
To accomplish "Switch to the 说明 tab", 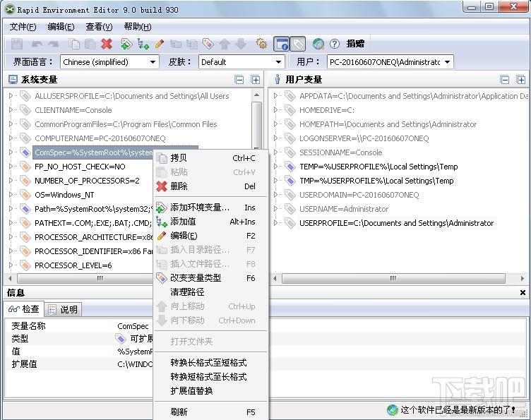I will [63, 309].
